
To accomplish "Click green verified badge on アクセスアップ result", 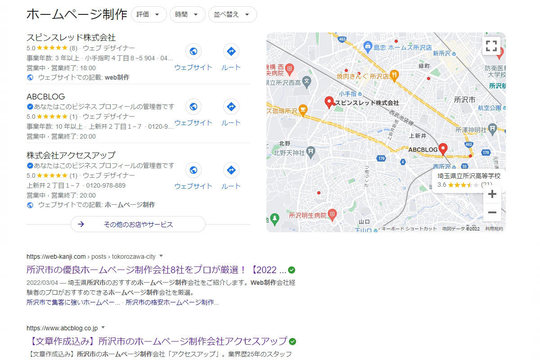I will [292, 341].
